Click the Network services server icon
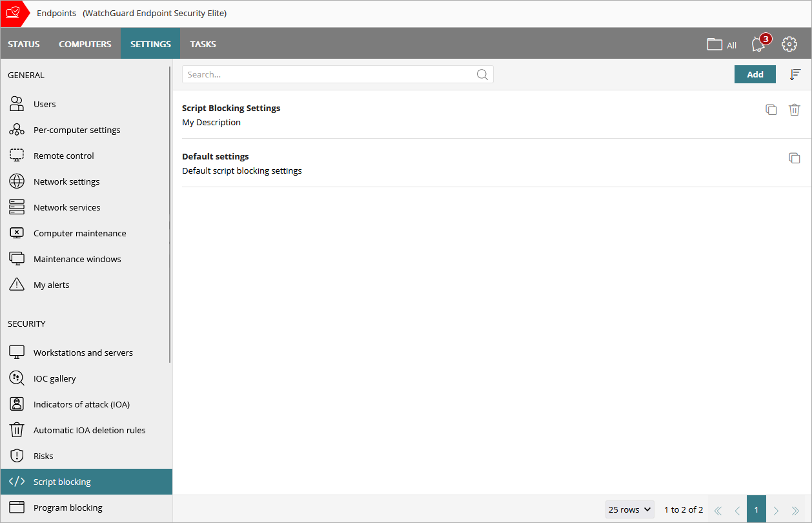Image resolution: width=812 pixels, height=523 pixels. coord(17,207)
